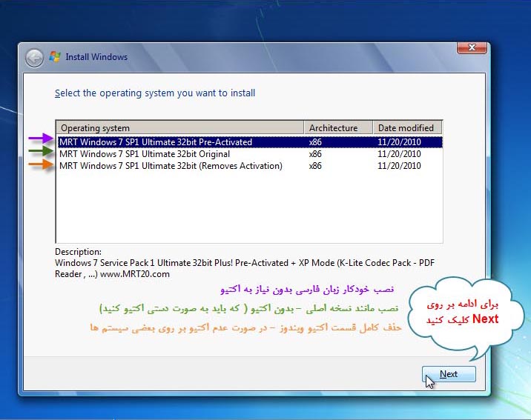
Task: Click the Date modified column header
Action: coord(407,128)
